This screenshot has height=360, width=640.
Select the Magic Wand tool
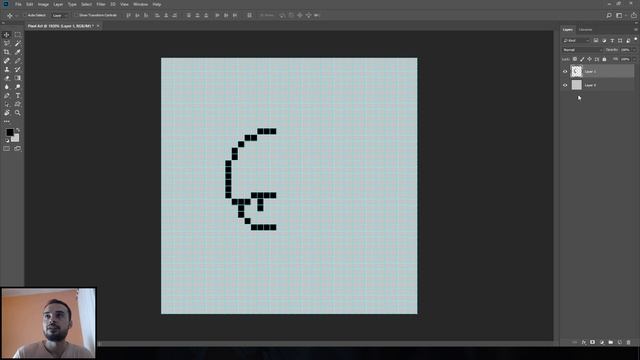[x=18, y=43]
